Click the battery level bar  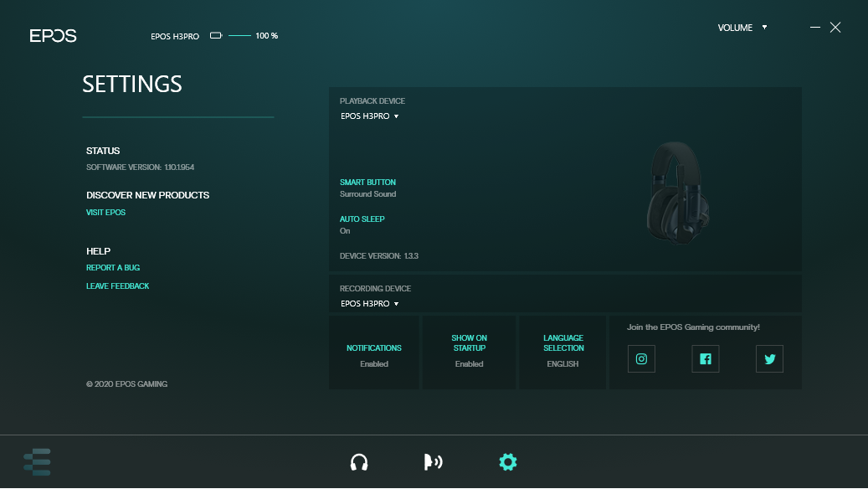(x=239, y=35)
